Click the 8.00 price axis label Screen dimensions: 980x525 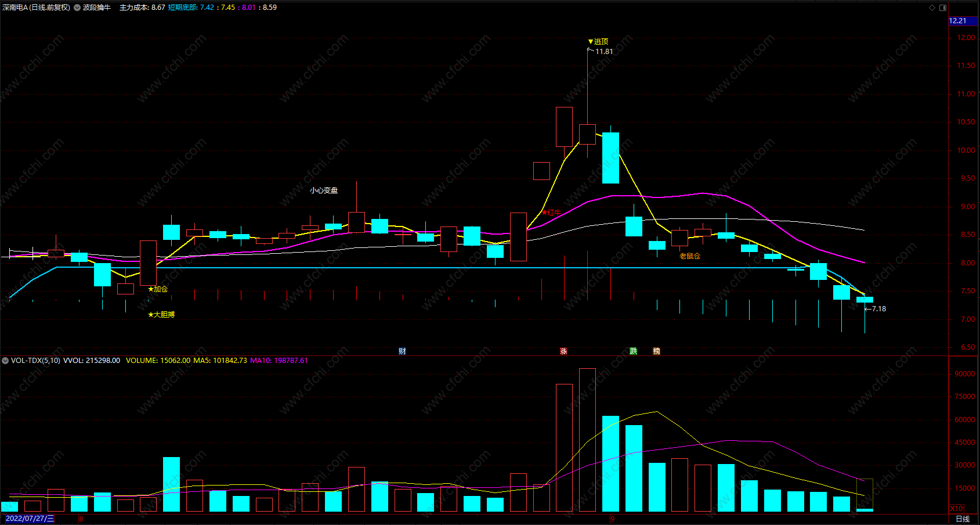[968, 263]
